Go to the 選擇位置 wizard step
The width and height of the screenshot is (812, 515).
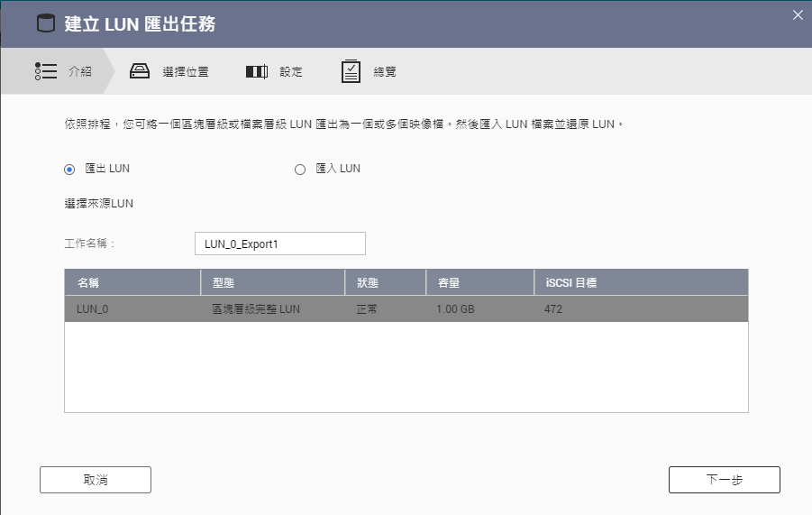pyautogui.click(x=185, y=71)
